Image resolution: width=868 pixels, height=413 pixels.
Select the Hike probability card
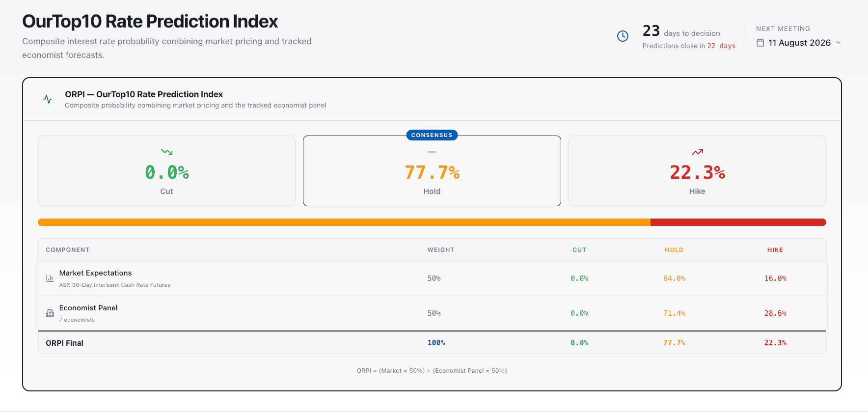pyautogui.click(x=697, y=171)
